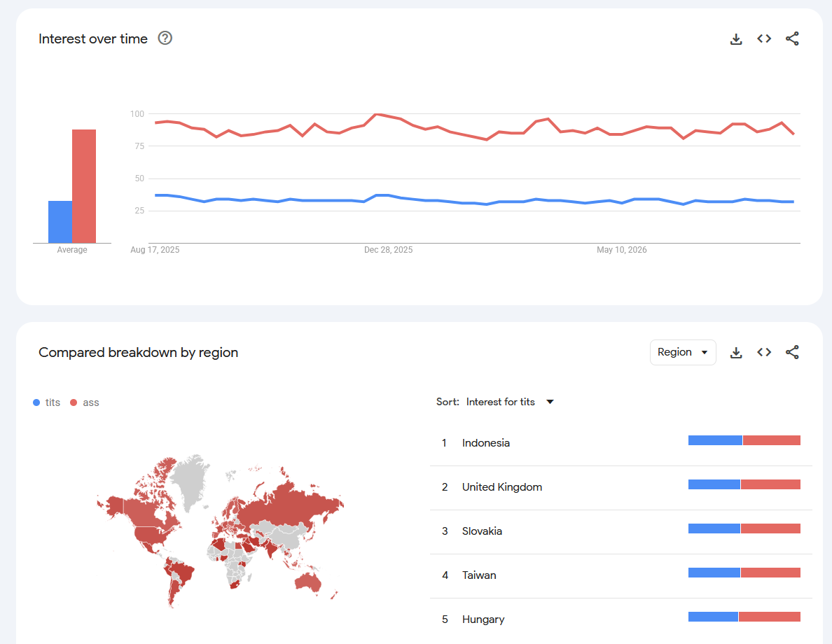
Task: Share the region breakdown card
Action: coord(792,352)
